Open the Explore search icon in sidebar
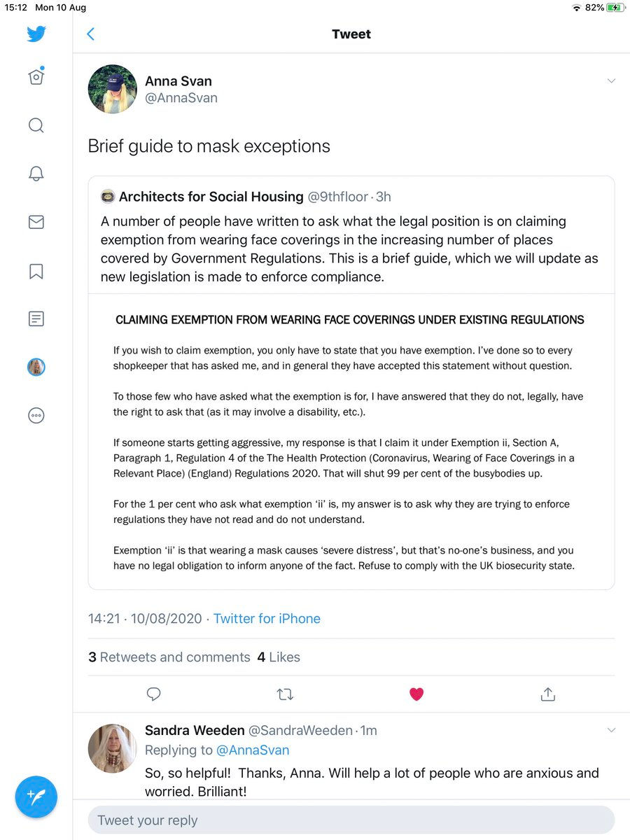630x840 pixels. (x=36, y=125)
